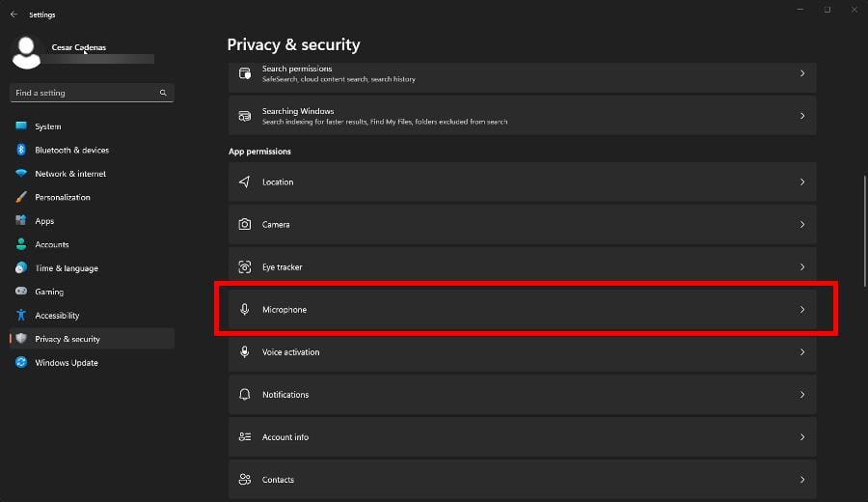Open the Voice activation label
Viewport: 868px width, 502px height.
(290, 351)
